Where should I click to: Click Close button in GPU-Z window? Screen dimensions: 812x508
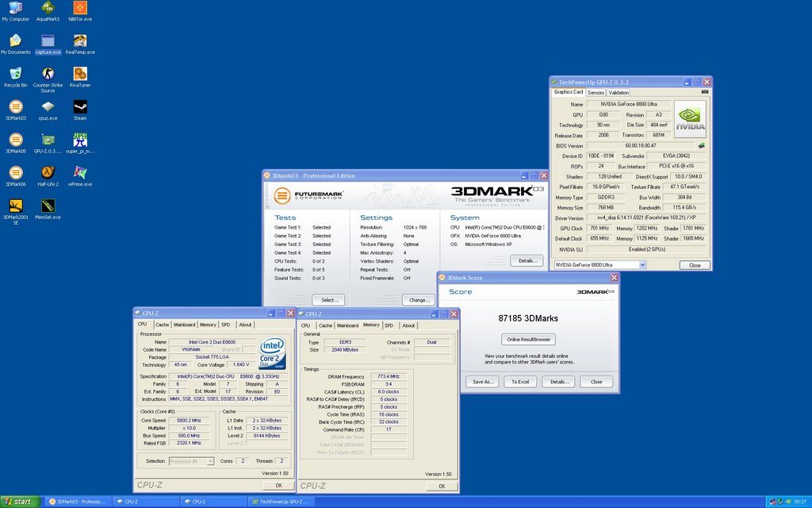(695, 265)
